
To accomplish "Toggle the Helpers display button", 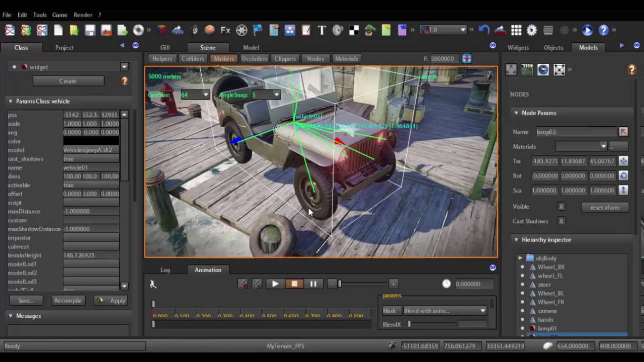I will coord(162,58).
